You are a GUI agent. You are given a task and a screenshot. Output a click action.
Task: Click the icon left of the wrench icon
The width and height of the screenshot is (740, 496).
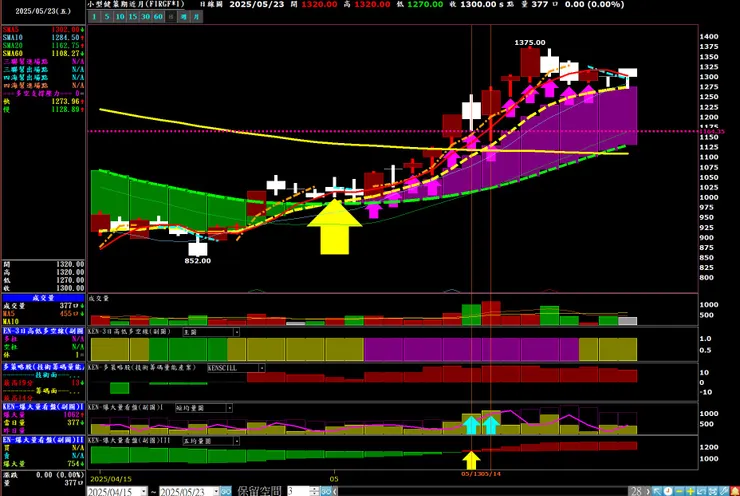point(713,492)
